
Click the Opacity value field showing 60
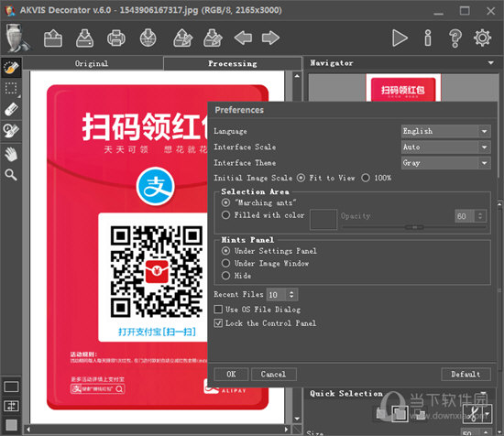[x=465, y=216]
